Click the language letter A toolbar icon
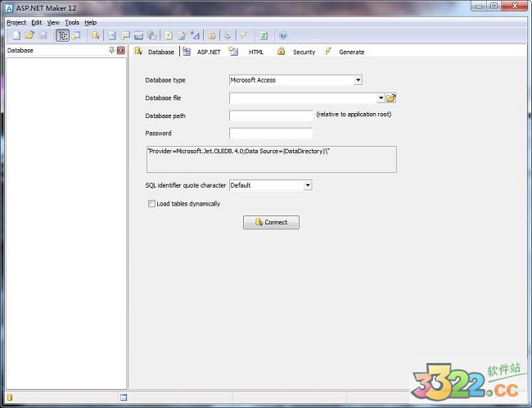 (195, 35)
